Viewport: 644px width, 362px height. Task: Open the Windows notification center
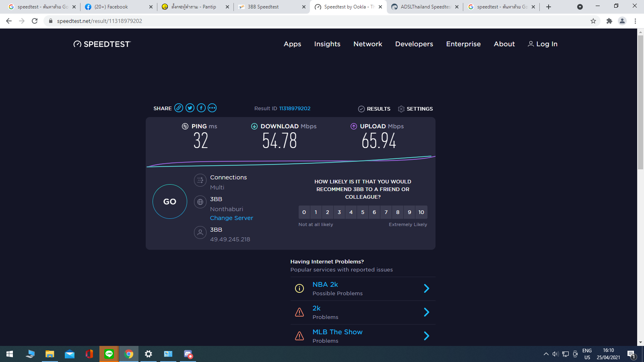[x=631, y=354]
